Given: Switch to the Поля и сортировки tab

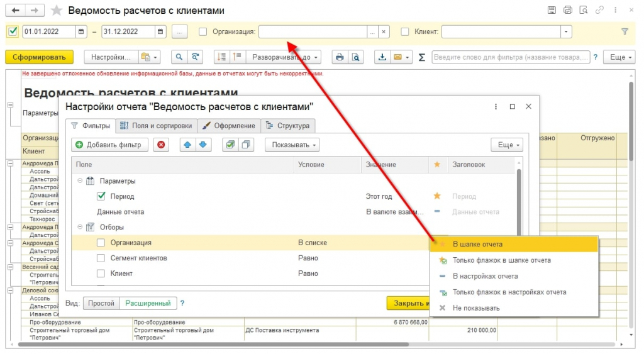Looking at the screenshot, I should [x=157, y=126].
